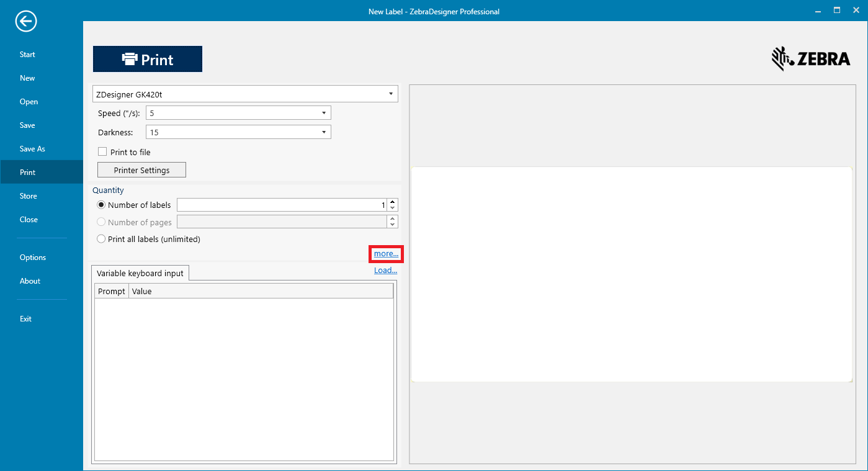
Task: Maximize the ZebraDesigner window
Action: (x=837, y=11)
